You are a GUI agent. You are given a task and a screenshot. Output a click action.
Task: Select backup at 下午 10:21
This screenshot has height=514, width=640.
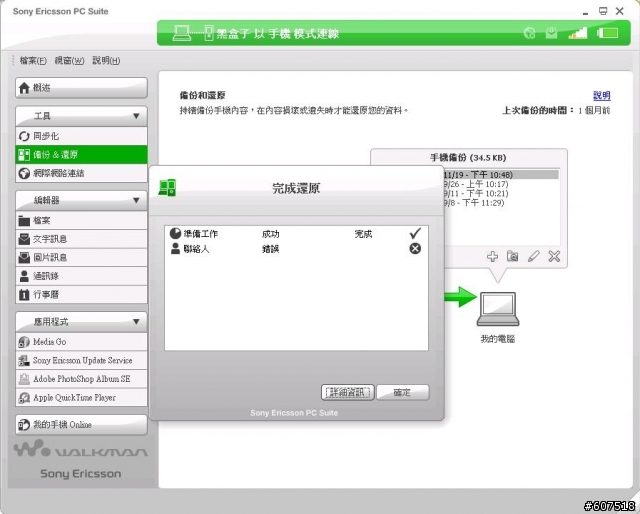[501, 194]
